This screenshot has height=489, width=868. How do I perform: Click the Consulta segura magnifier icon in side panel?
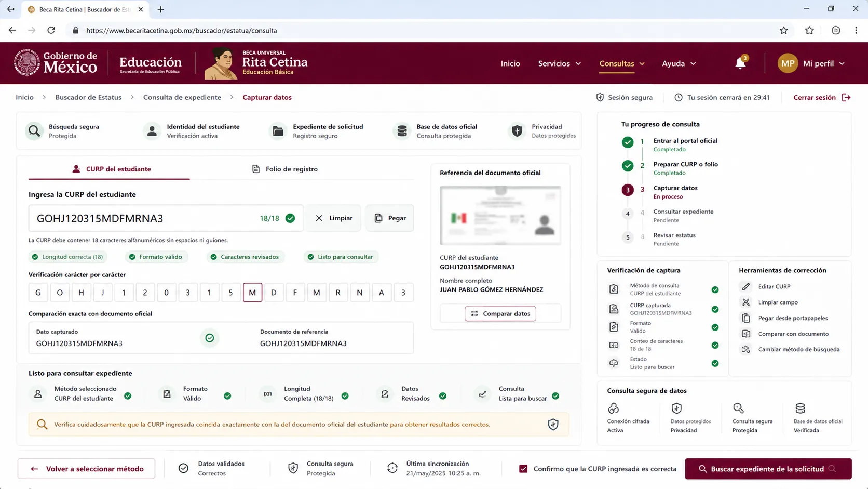[x=738, y=408]
